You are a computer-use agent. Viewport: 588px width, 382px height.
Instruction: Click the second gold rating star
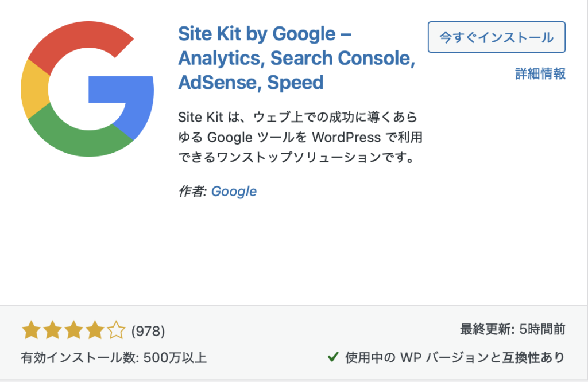pyautogui.click(x=51, y=330)
